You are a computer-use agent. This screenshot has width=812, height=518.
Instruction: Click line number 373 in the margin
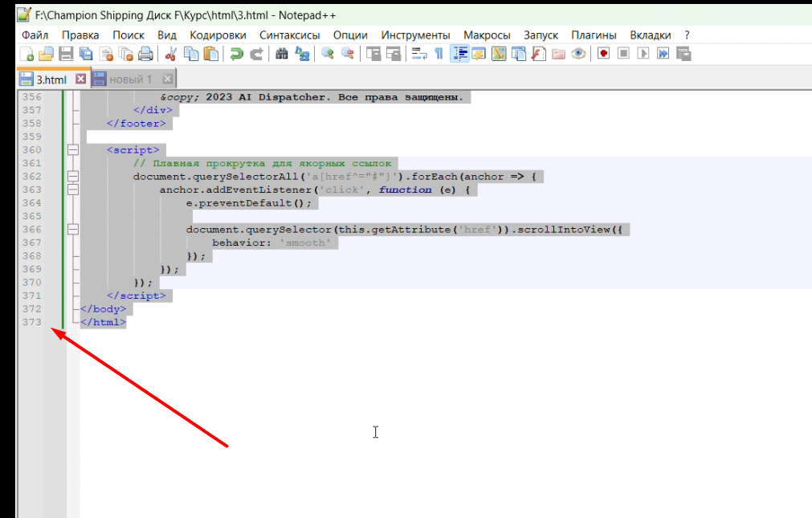pyautogui.click(x=31, y=322)
